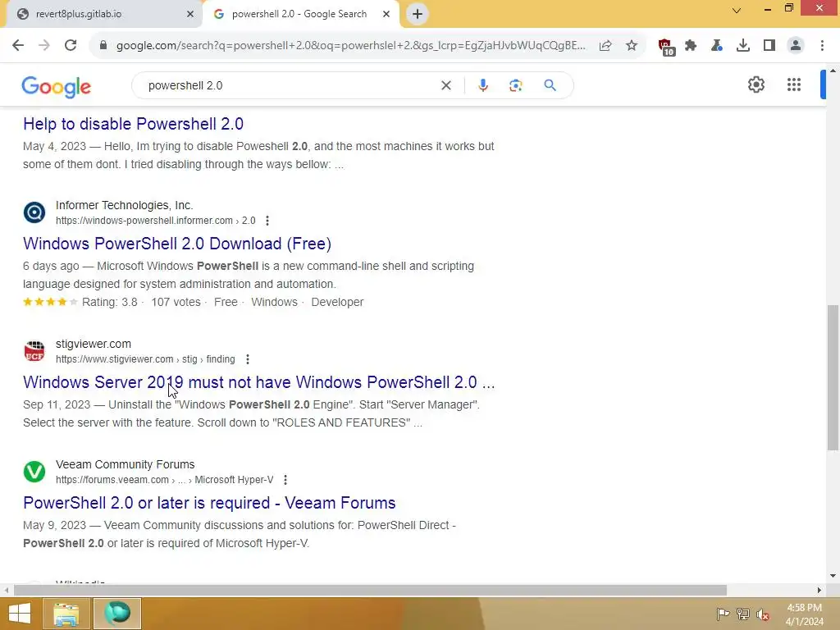Open the Google apps grid
This screenshot has height=630, width=840.
[794, 84]
